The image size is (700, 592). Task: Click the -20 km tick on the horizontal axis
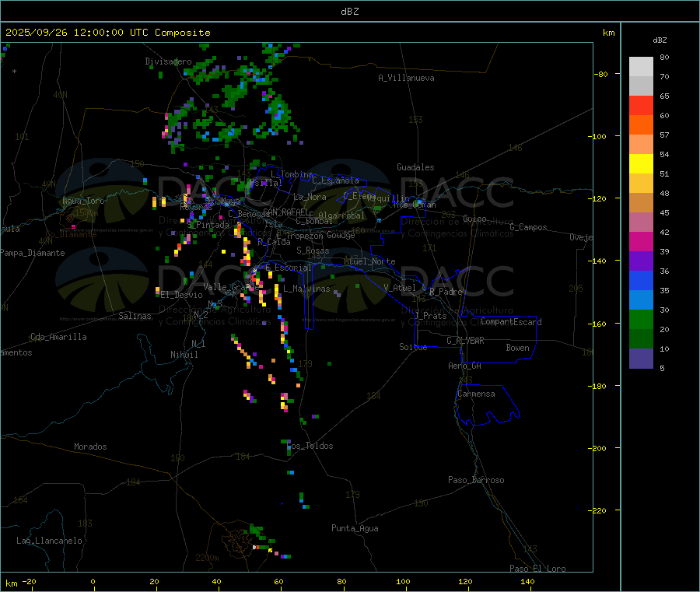click(30, 582)
